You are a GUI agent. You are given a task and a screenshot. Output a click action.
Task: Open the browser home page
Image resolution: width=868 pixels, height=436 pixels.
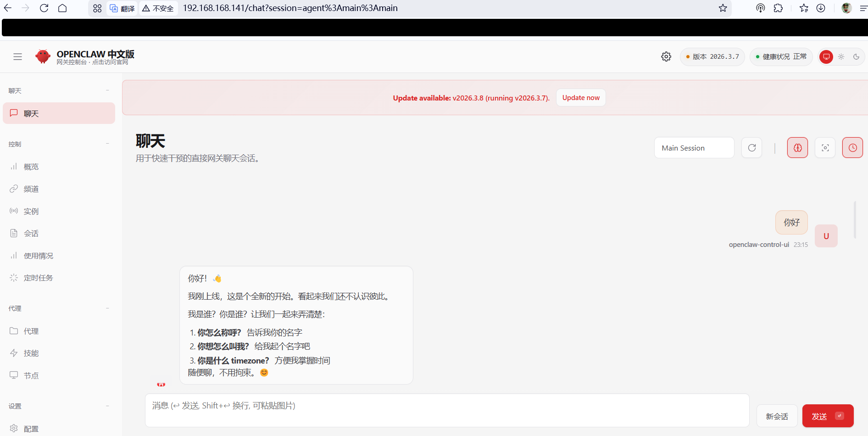point(62,8)
